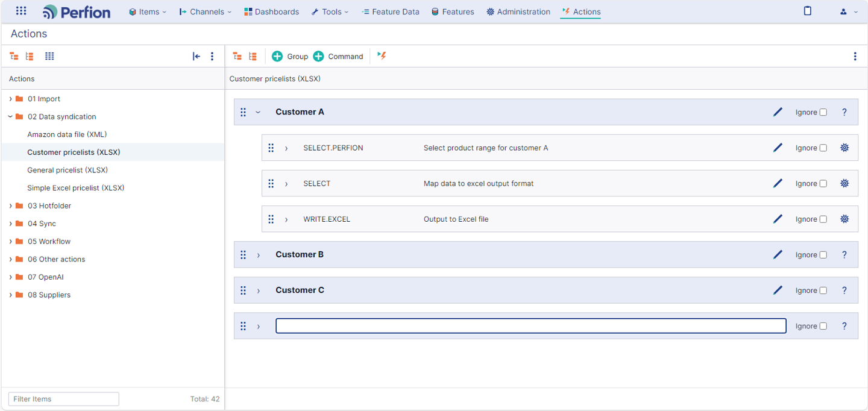The width and height of the screenshot is (868, 411).
Task: Open the Items menu
Action: click(148, 11)
